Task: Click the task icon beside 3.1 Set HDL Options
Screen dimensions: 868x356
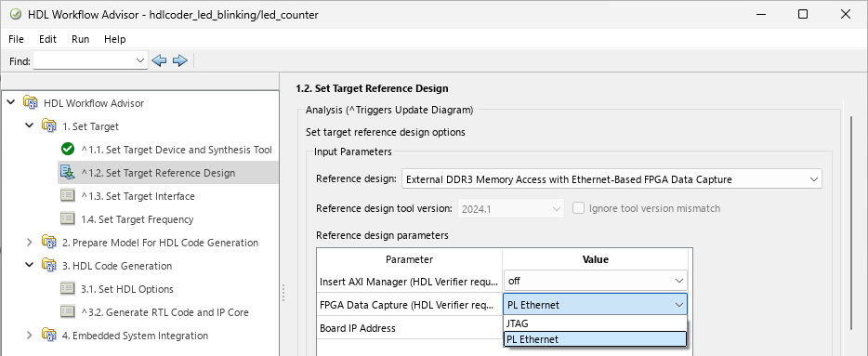Action: point(68,289)
